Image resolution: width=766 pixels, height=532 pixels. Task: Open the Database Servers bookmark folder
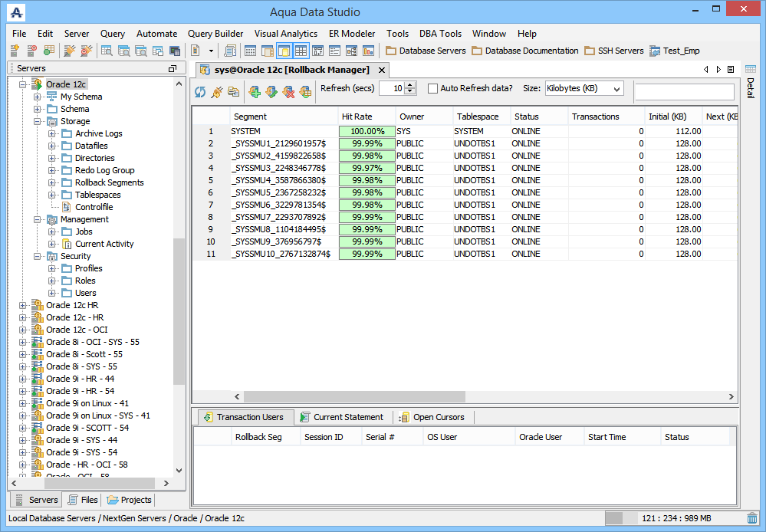426,51
